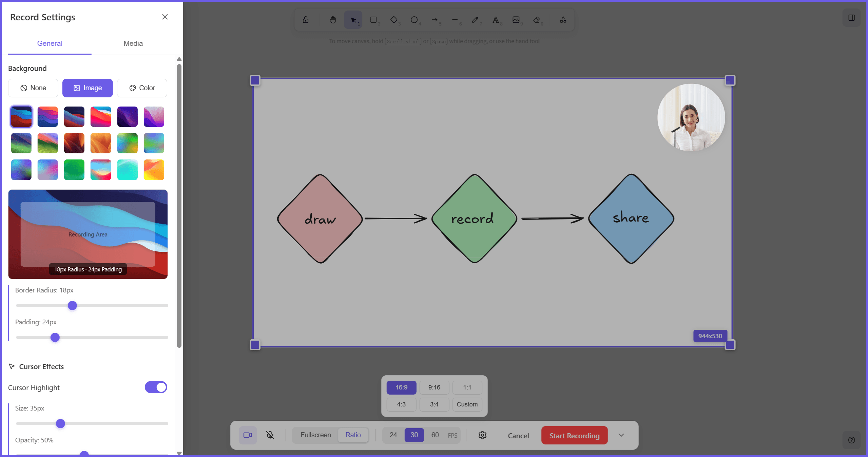868x457 pixels.
Task: Select the hand pan tool
Action: (x=333, y=20)
